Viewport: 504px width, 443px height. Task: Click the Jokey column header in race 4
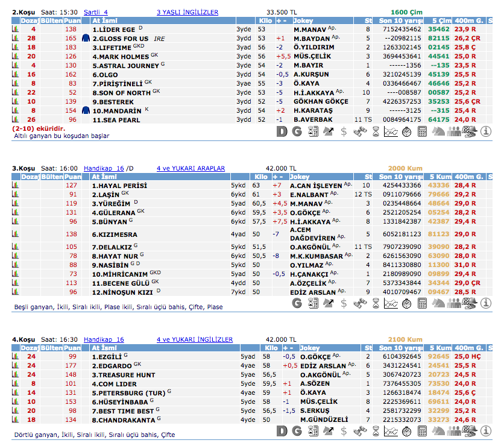click(310, 348)
